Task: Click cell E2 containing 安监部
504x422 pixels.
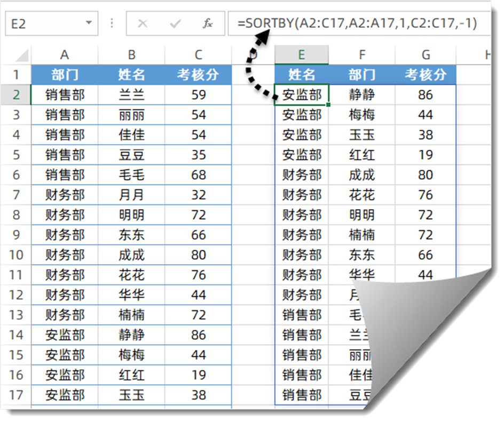Action: pyautogui.click(x=302, y=95)
